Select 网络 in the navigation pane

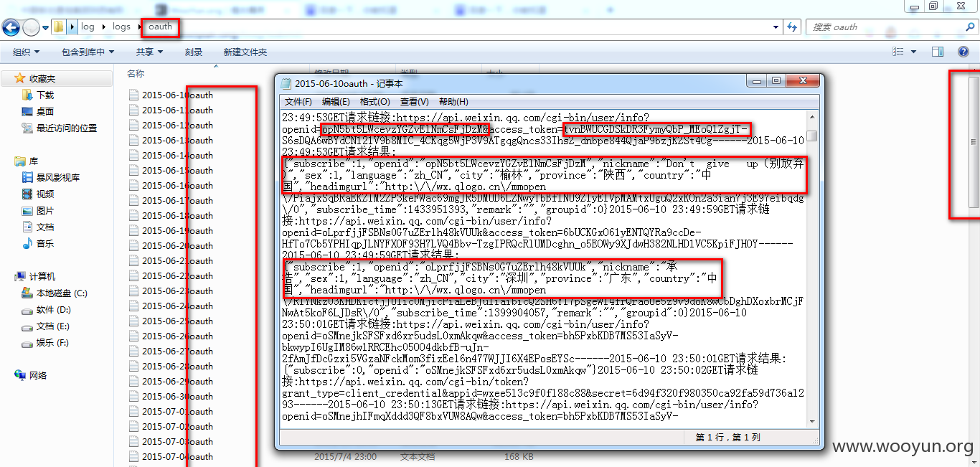(38, 375)
